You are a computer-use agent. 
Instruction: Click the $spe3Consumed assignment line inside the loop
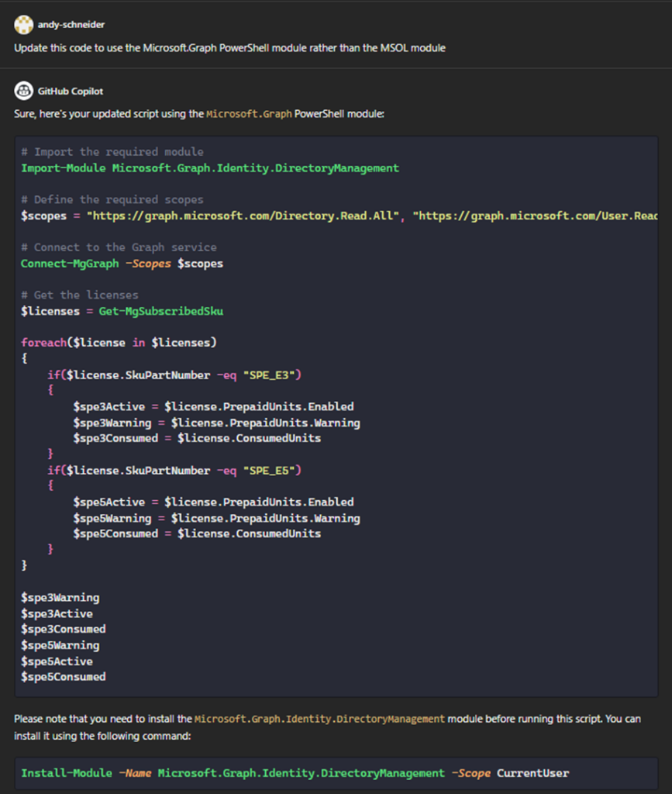pyautogui.click(x=197, y=438)
